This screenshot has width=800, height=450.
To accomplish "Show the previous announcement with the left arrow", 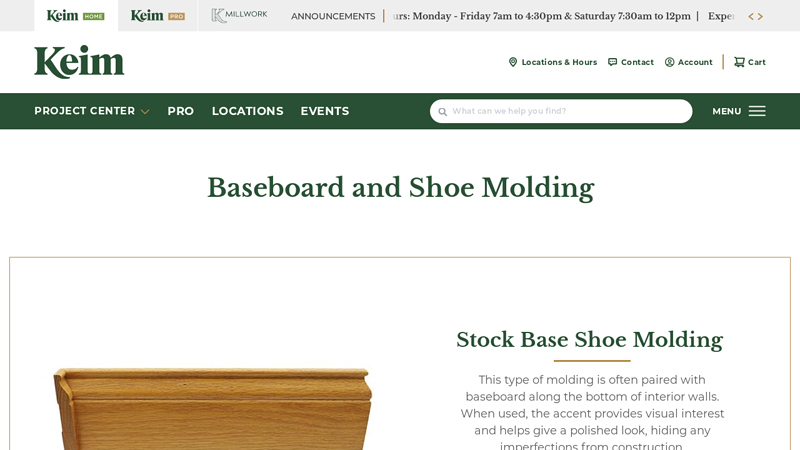I will tap(751, 16).
